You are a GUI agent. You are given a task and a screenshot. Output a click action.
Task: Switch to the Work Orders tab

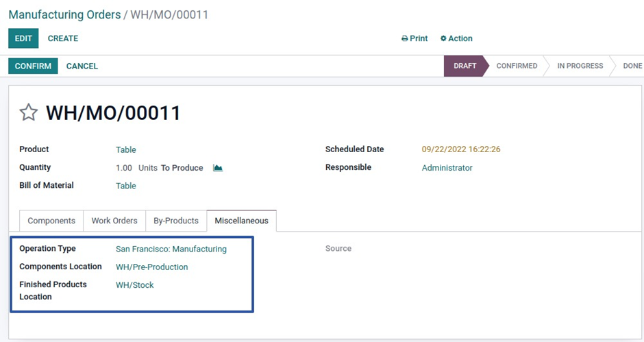point(114,221)
